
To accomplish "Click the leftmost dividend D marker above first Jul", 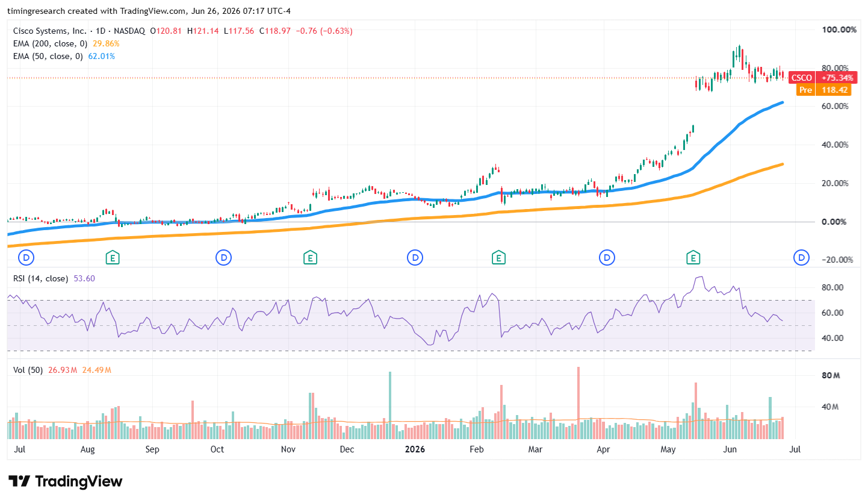I will point(26,258).
